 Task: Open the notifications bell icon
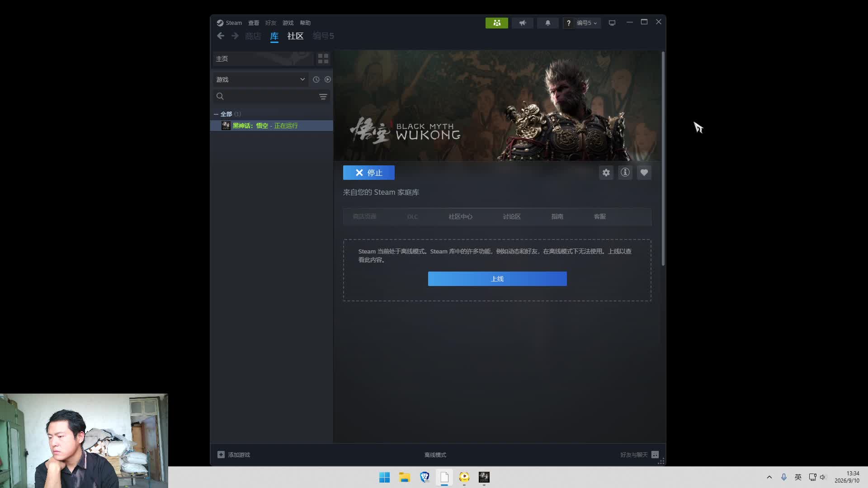click(547, 23)
